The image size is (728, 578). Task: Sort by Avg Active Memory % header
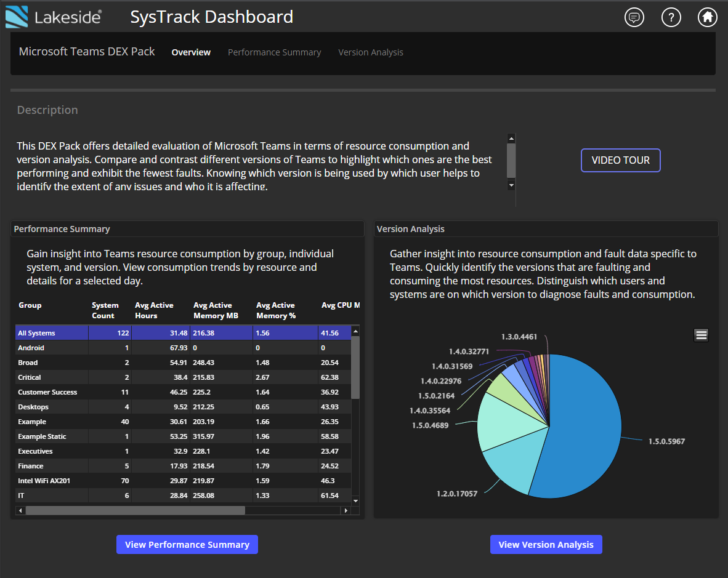coord(276,310)
